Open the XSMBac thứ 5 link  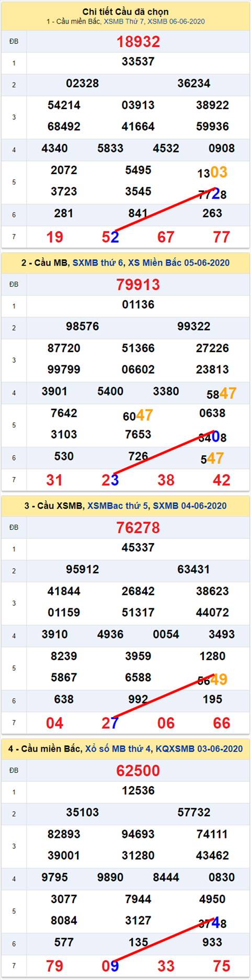coord(118,505)
